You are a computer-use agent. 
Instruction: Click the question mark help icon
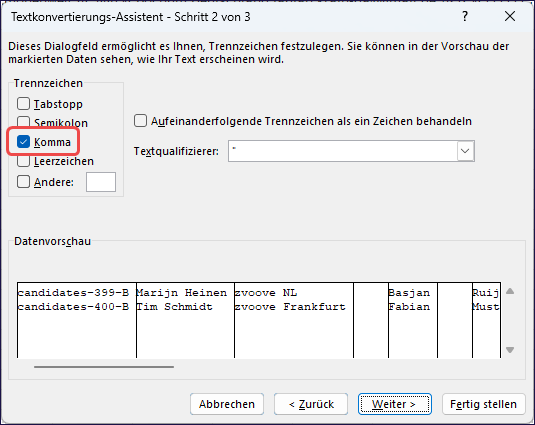465,16
